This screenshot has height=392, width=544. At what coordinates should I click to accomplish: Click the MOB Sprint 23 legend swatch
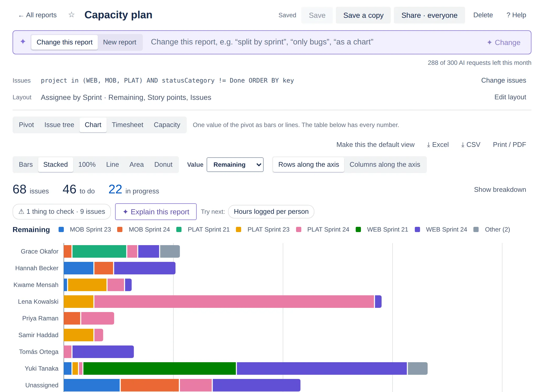click(x=61, y=229)
